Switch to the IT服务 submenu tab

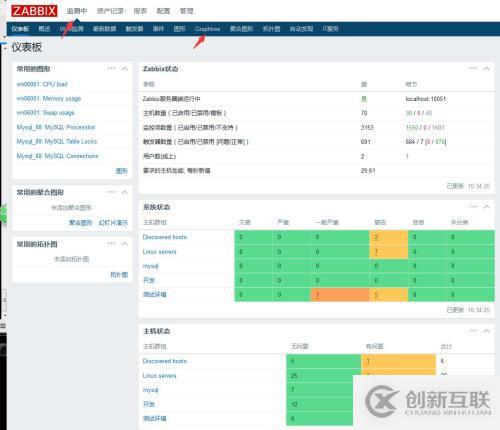pyautogui.click(x=330, y=29)
